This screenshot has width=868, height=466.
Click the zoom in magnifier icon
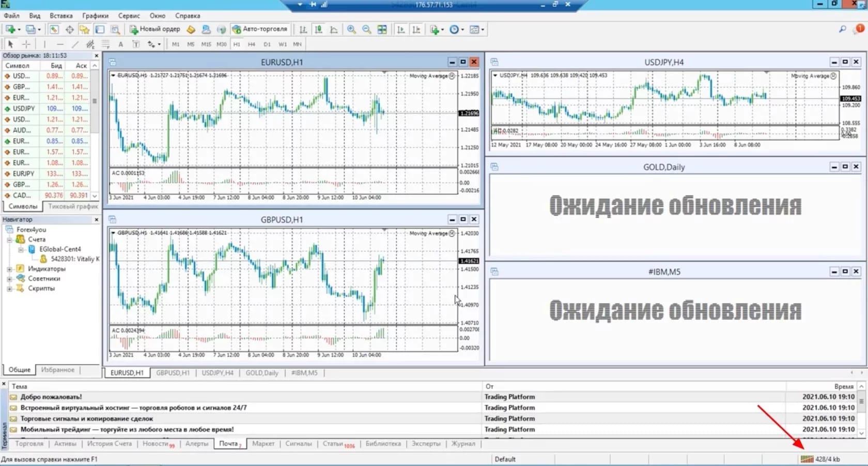(x=351, y=29)
